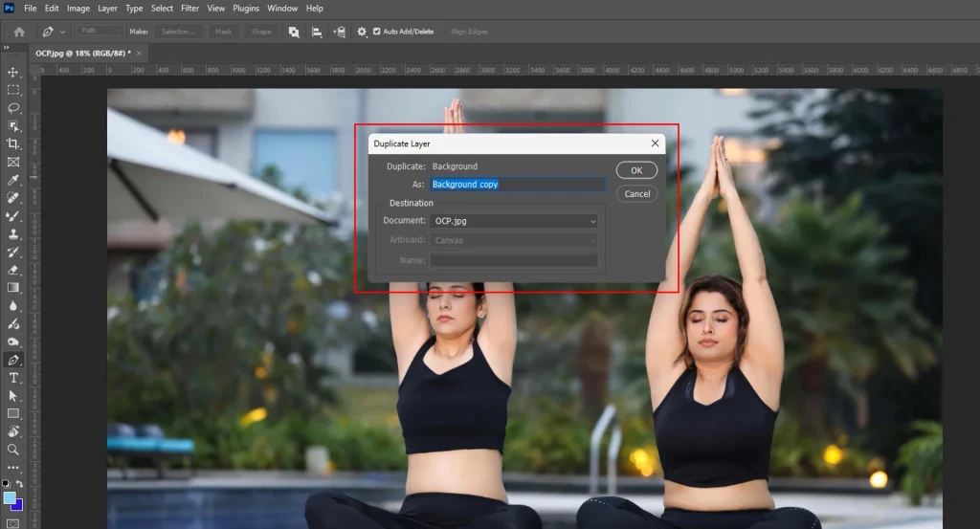980x529 pixels.
Task: Close the OCP.jpg document tab
Action: (139, 53)
